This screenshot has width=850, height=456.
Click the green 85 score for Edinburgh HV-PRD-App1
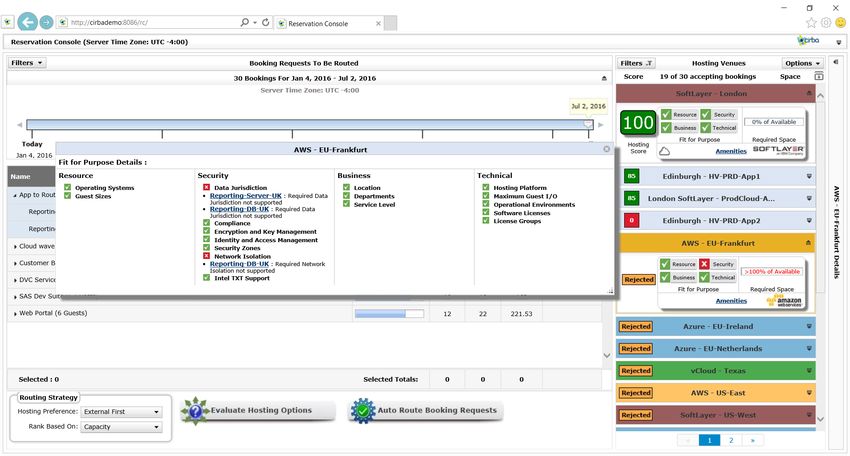pyautogui.click(x=632, y=176)
